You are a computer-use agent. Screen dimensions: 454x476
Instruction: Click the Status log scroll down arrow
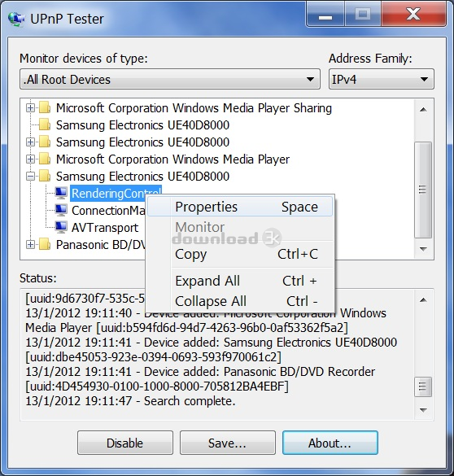[x=423, y=410]
